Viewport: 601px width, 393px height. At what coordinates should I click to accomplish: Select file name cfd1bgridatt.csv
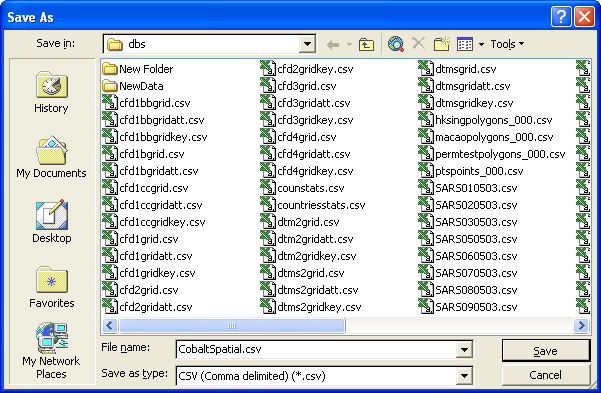(159, 171)
